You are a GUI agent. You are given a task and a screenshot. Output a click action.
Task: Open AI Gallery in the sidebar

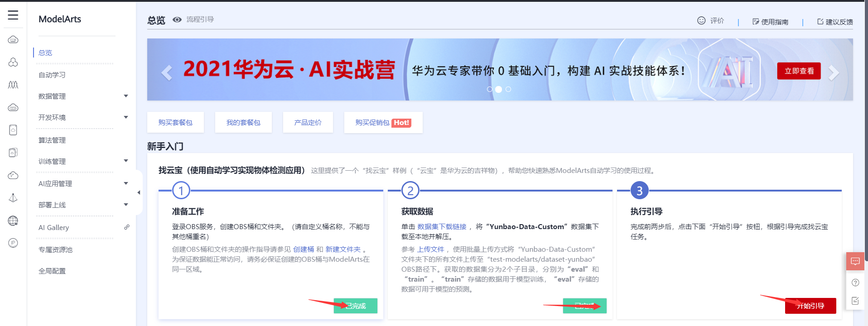point(53,227)
